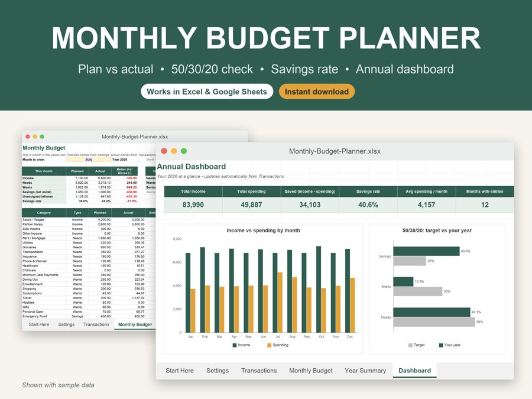The image size is (532, 399).
Task: Open the Monthly Budget tab in the front window
Action: point(311,371)
